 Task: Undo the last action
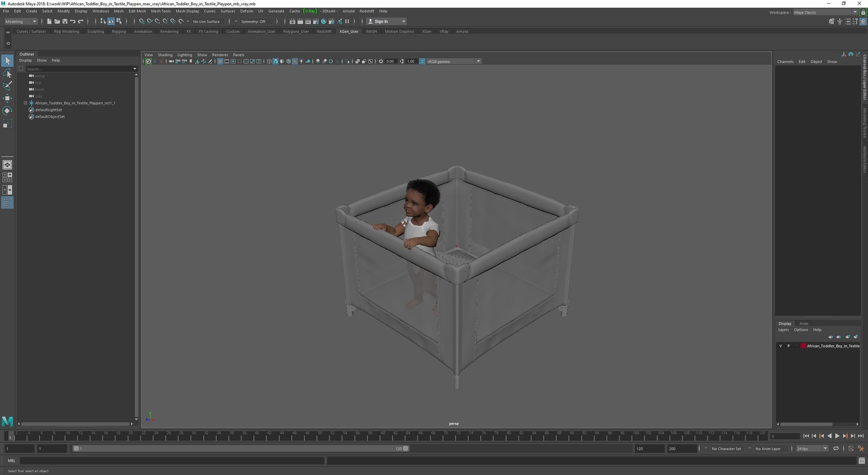73,21
